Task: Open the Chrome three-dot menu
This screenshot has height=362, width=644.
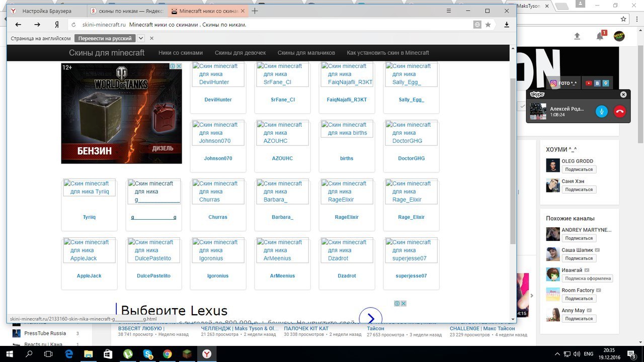Action: point(637,19)
